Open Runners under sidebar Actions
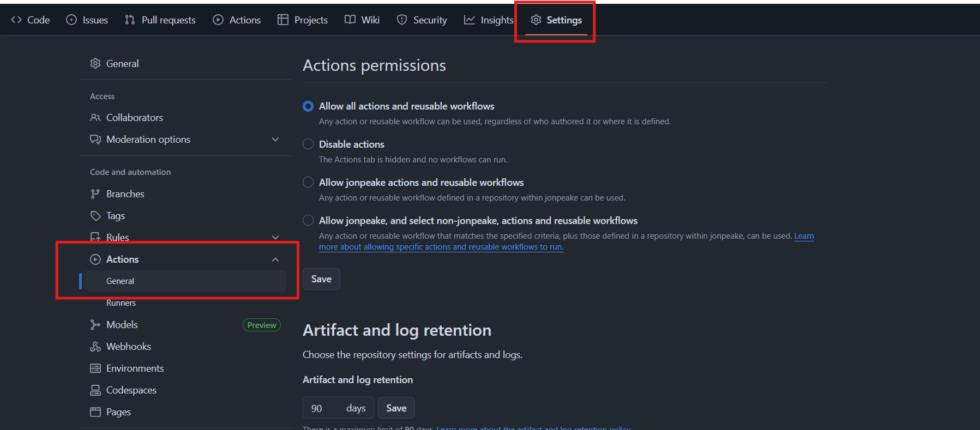Screen dimensions: 980x430 pyautogui.click(x=121, y=303)
